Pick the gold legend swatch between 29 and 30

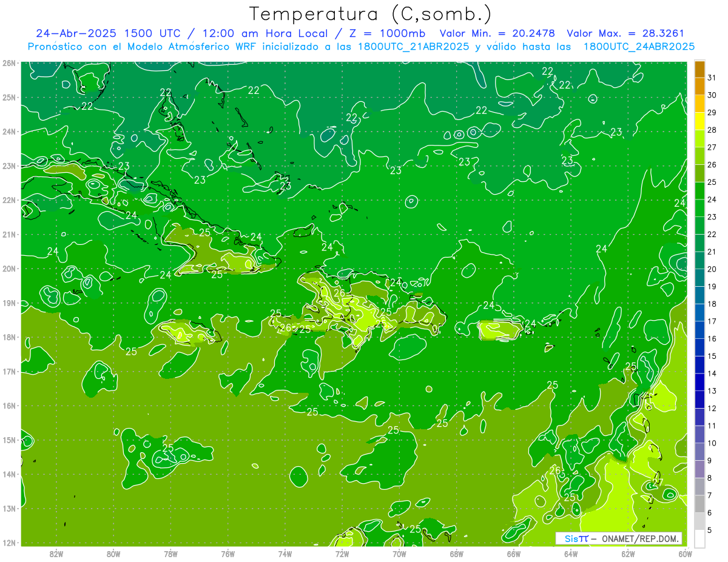click(x=700, y=104)
